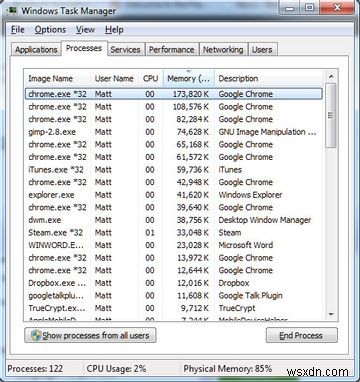Select the explorer.exe process row
Screen dimensions: 360x382
pos(174,195)
